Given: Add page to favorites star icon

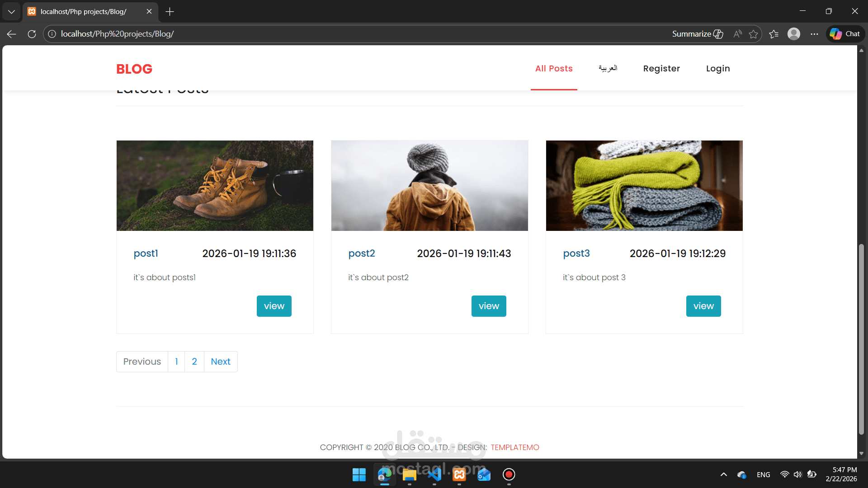Looking at the screenshot, I should [753, 34].
